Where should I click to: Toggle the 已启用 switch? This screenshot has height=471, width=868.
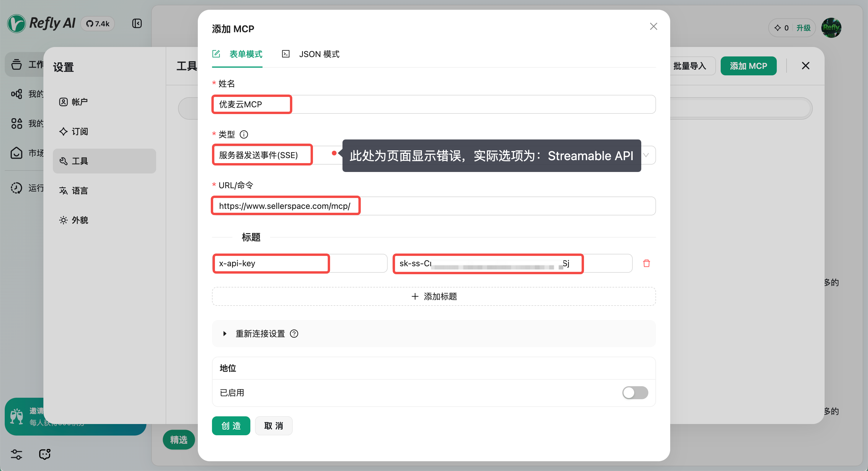coord(635,393)
